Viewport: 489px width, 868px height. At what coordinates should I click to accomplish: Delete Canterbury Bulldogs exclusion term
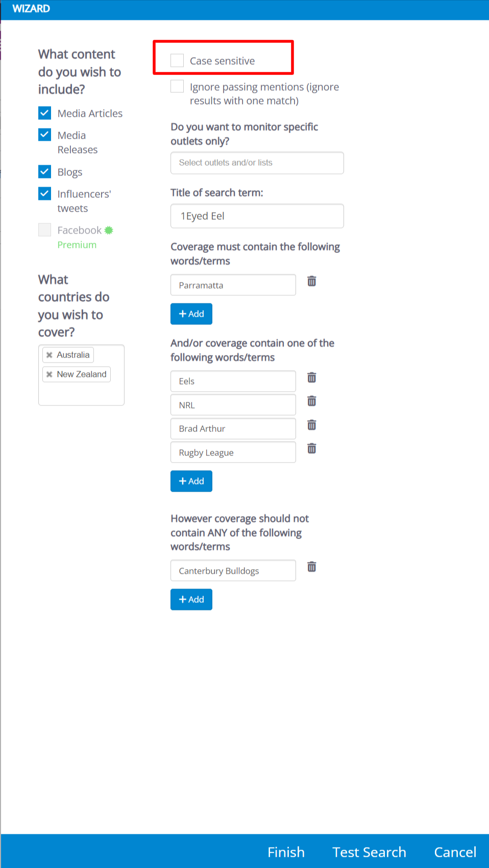pos(311,567)
